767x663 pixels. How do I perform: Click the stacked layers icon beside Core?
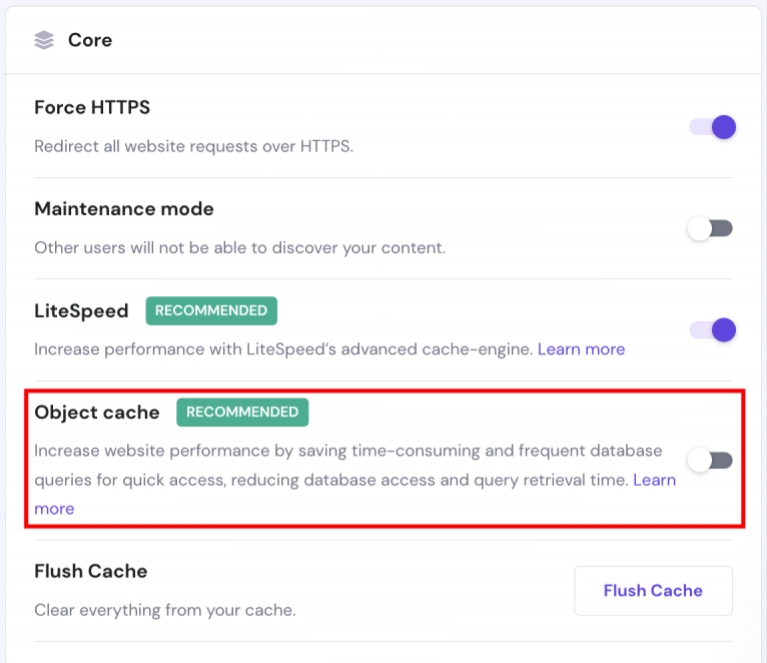click(x=43, y=40)
